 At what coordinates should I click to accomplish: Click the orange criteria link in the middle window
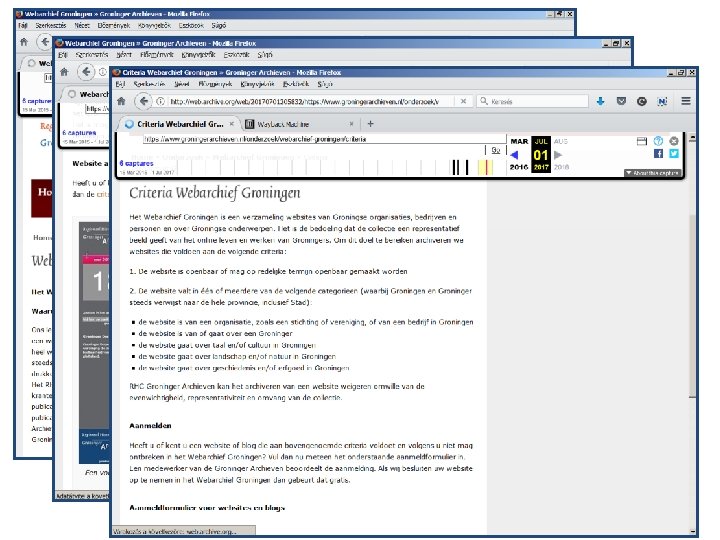pyautogui.click(x=103, y=194)
